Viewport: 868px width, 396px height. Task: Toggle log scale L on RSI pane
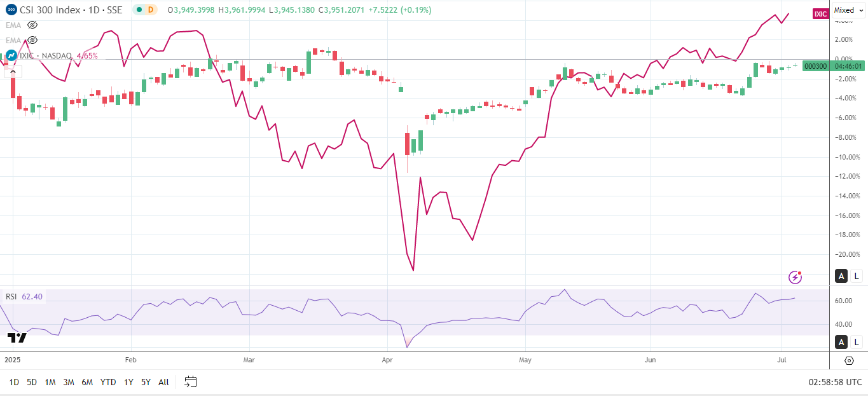tap(857, 342)
